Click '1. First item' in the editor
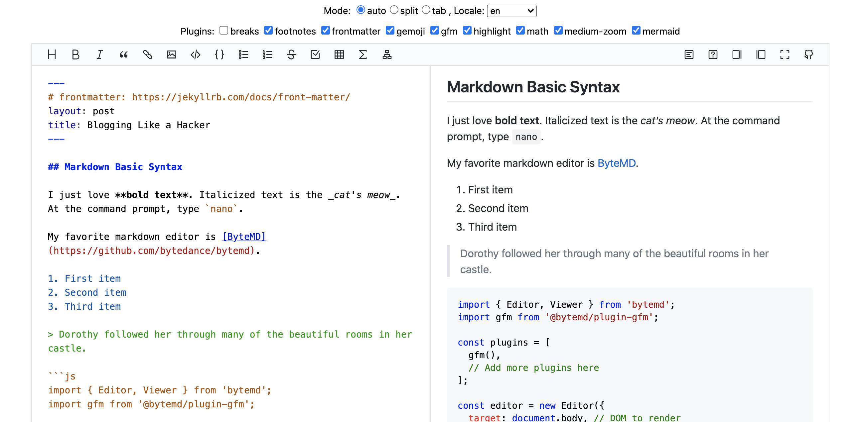Viewport: 868px width, 422px height. 84,278
